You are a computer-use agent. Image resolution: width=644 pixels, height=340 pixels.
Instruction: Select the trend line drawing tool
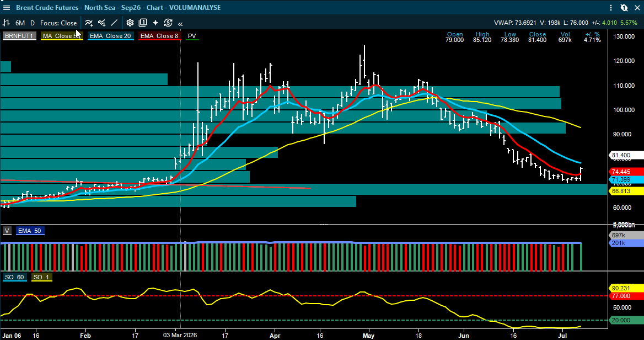[x=114, y=23]
